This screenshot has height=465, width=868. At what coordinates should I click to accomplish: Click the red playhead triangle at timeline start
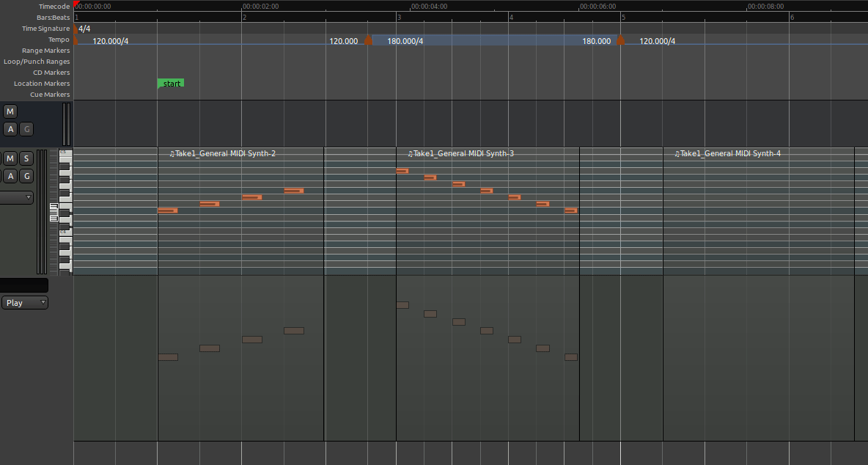(x=76, y=4)
